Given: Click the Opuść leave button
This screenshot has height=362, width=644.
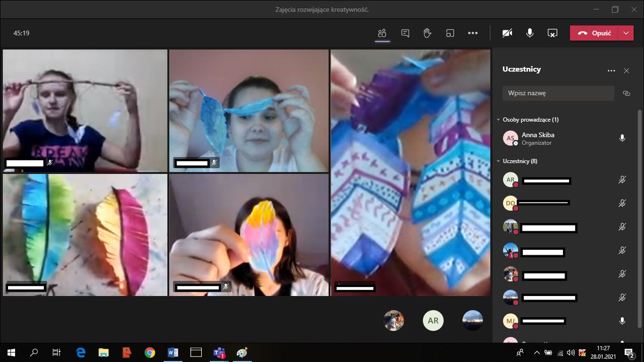Looking at the screenshot, I should click(x=595, y=33).
